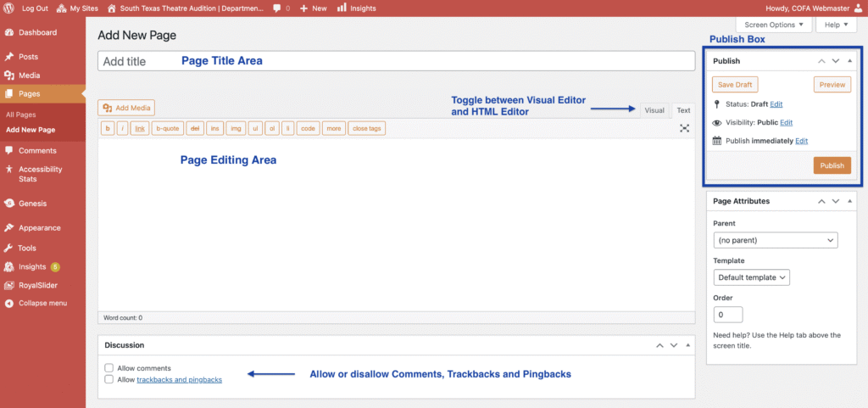This screenshot has width=868, height=408.
Task: Enable the Allow comments checkbox
Action: pyautogui.click(x=108, y=368)
